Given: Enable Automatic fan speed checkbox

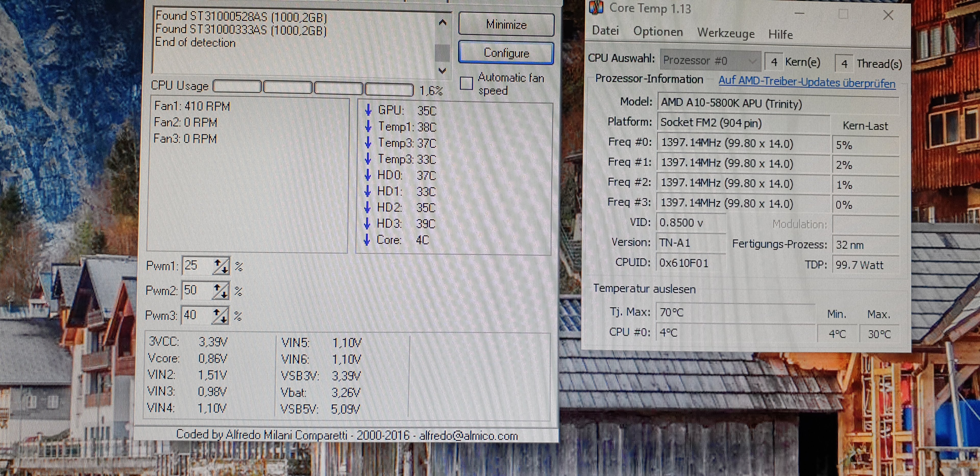Looking at the screenshot, I should click(x=467, y=83).
